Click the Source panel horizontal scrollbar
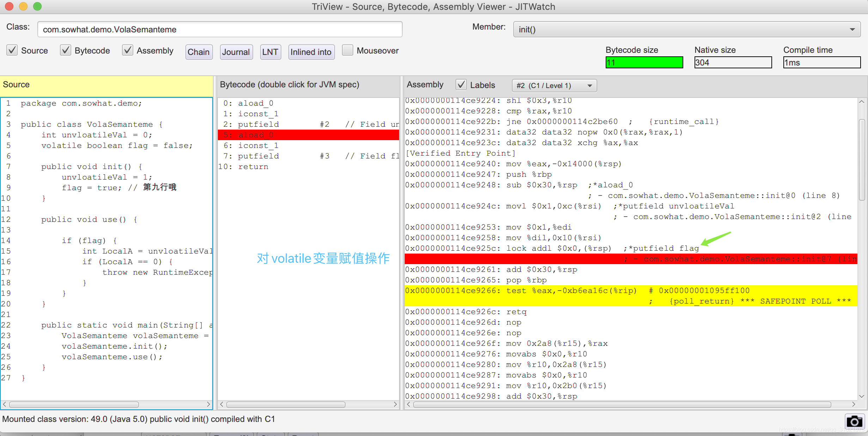The height and width of the screenshot is (436, 868). [x=74, y=404]
